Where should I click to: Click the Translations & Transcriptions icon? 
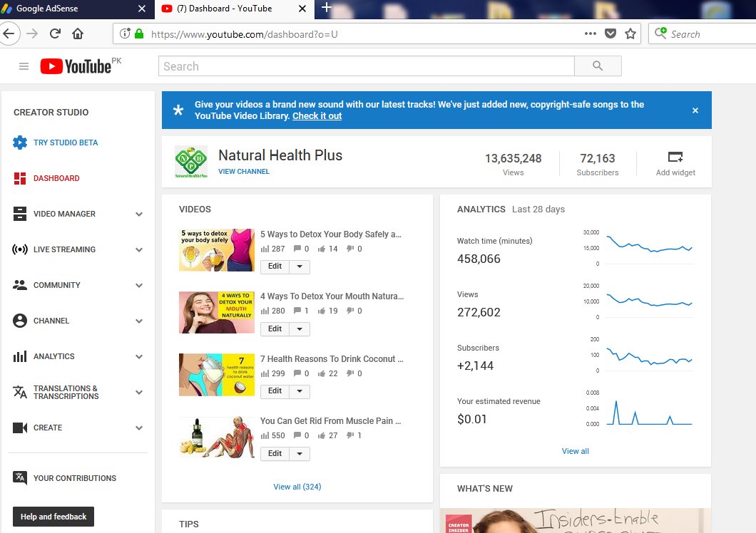point(20,392)
